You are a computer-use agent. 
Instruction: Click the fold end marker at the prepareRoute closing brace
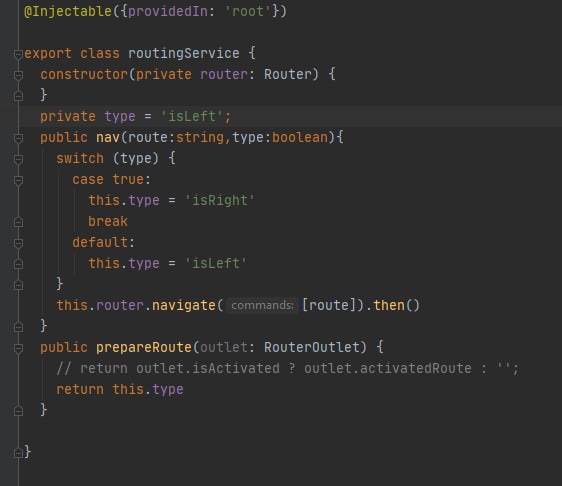18,411
